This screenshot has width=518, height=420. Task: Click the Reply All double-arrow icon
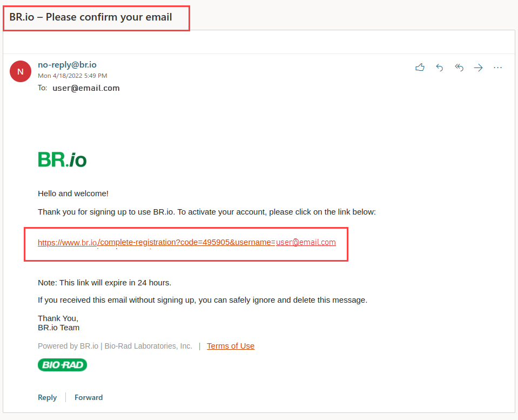click(x=459, y=68)
